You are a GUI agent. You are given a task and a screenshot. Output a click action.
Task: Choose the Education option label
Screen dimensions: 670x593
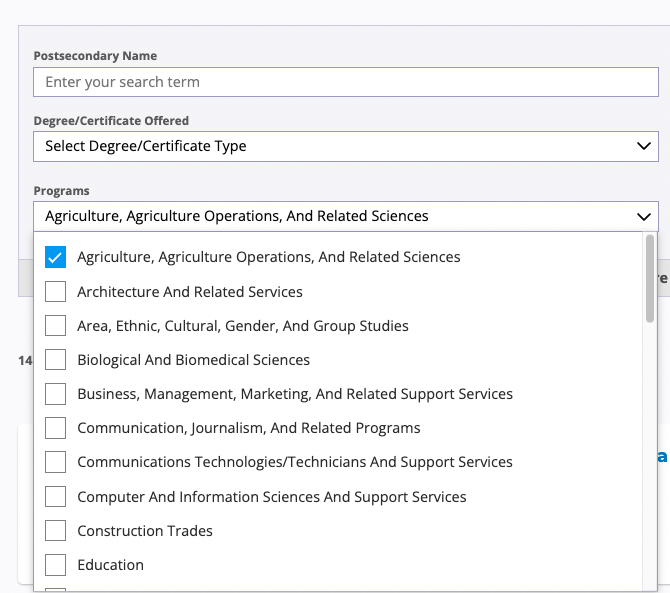(x=111, y=565)
